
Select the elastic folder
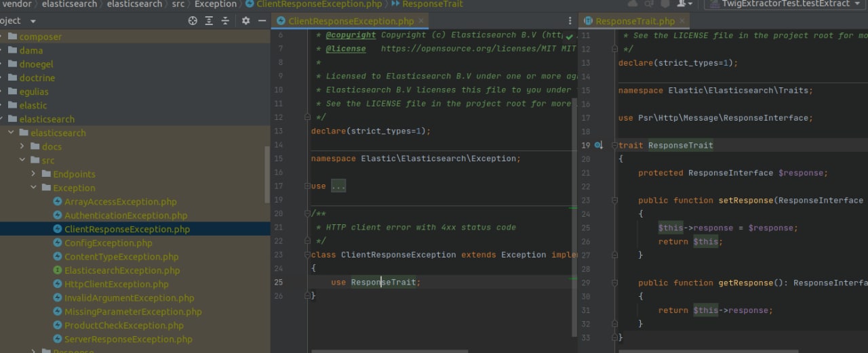[33, 105]
